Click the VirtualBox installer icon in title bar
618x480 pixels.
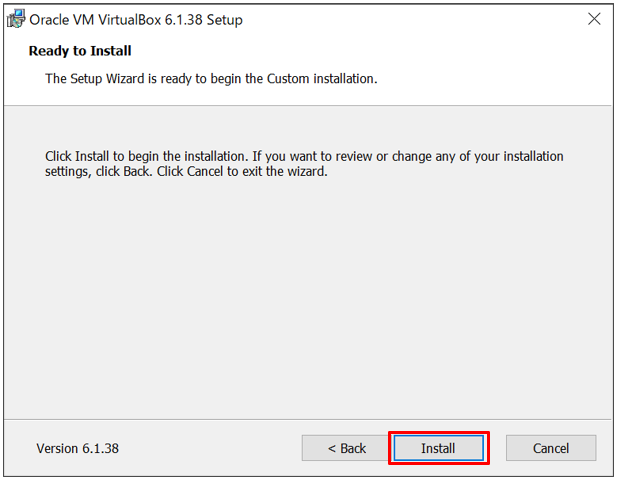point(16,19)
